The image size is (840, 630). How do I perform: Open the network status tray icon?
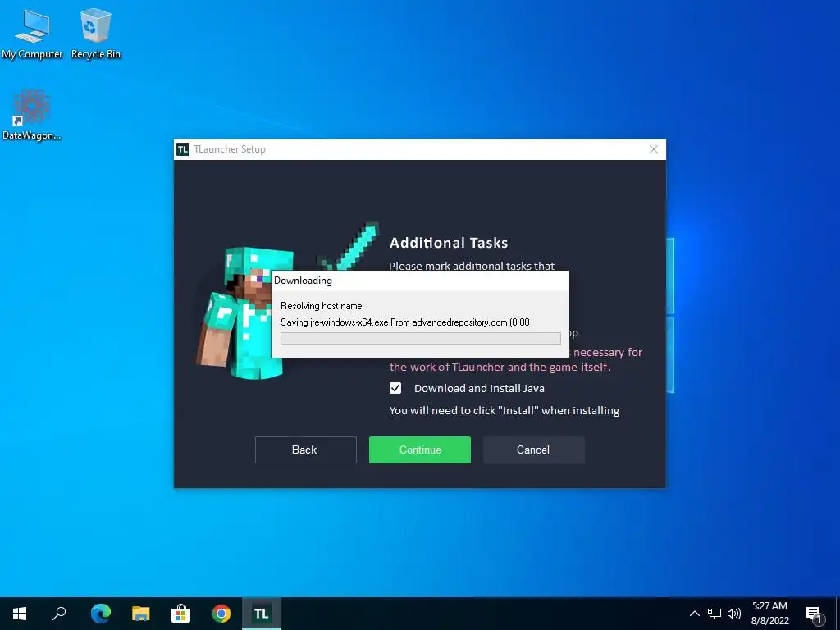(714, 614)
